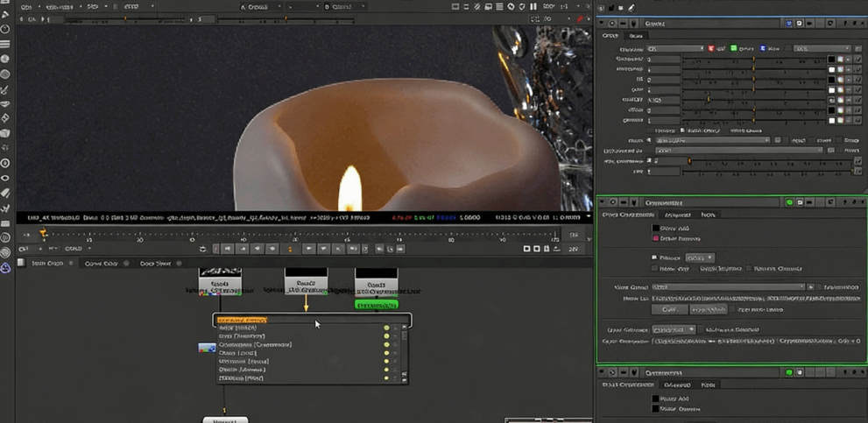Click the black color swatch on first slider row
The width and height of the screenshot is (868, 423).
click(831, 60)
